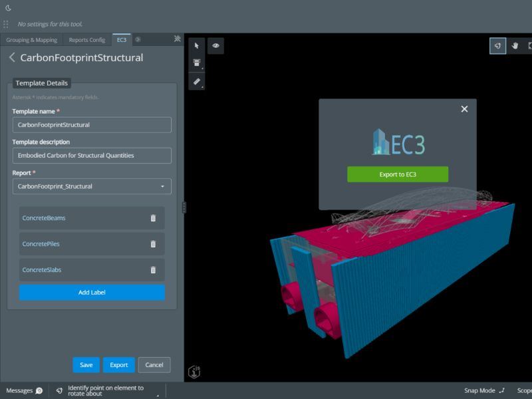This screenshot has width=532, height=399.
Task: Edit the Template description field
Action: (x=92, y=156)
